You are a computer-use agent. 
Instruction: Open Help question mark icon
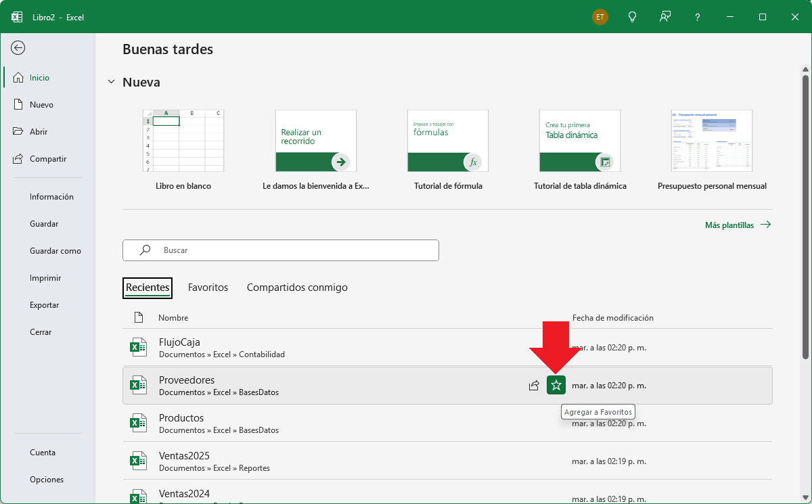[x=698, y=17]
